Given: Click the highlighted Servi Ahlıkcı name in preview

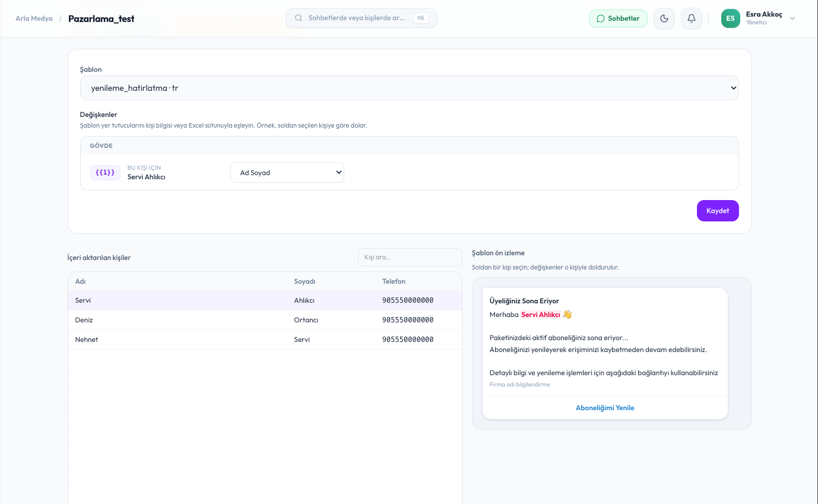Looking at the screenshot, I should coord(541,315).
